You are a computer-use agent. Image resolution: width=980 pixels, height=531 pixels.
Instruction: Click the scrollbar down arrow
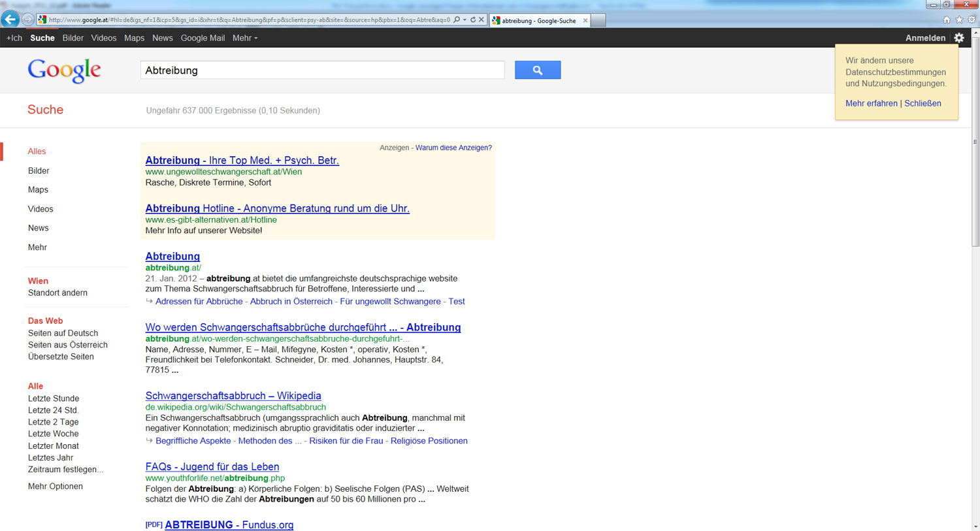975,526
